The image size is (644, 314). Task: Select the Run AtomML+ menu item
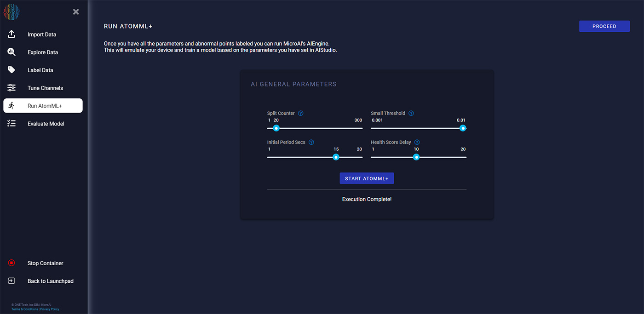[43, 106]
